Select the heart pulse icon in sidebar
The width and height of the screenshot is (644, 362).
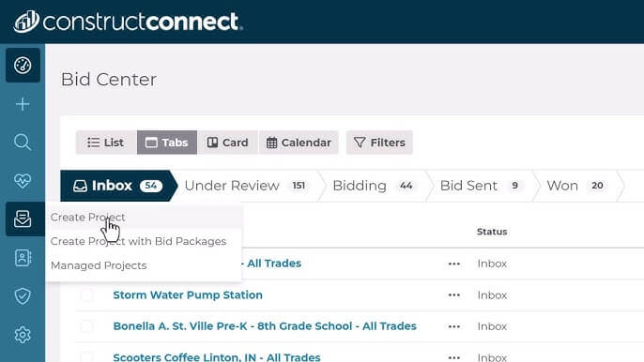pyautogui.click(x=23, y=181)
